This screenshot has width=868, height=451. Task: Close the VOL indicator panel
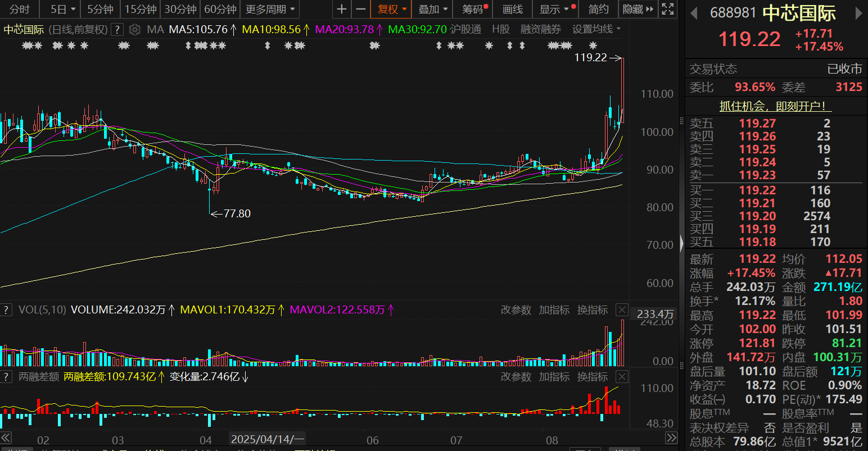point(622,310)
